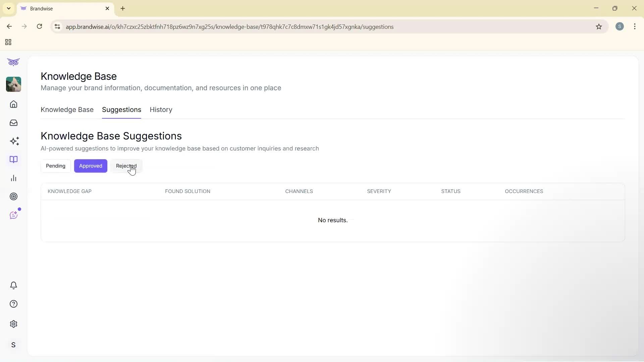Open the Home dashboard from sidebar
The image size is (644, 362).
pyautogui.click(x=13, y=104)
